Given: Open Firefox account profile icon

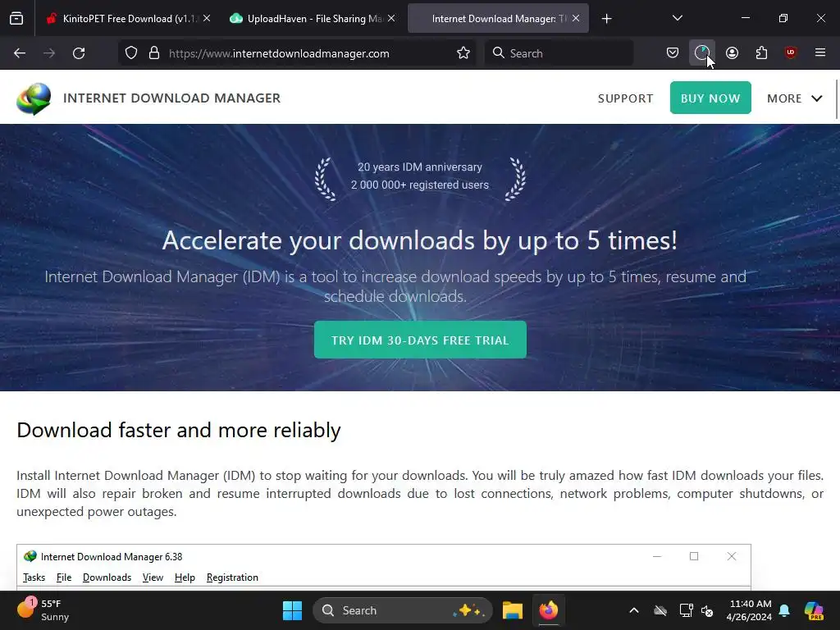Looking at the screenshot, I should [x=733, y=53].
